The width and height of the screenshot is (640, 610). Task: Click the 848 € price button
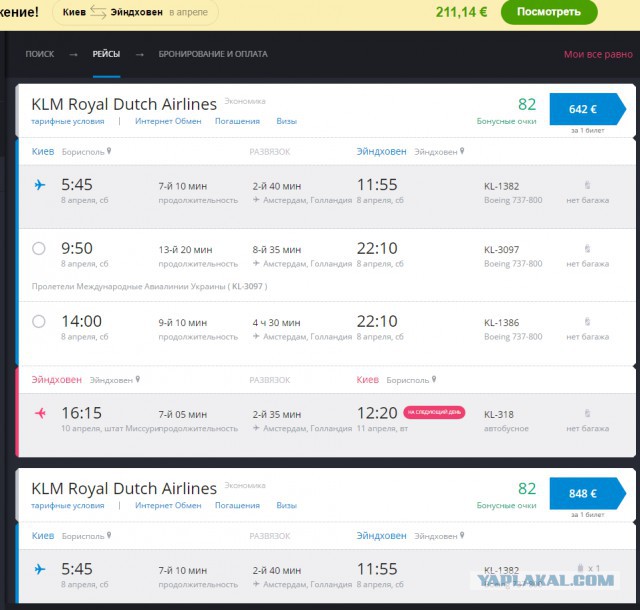587,493
